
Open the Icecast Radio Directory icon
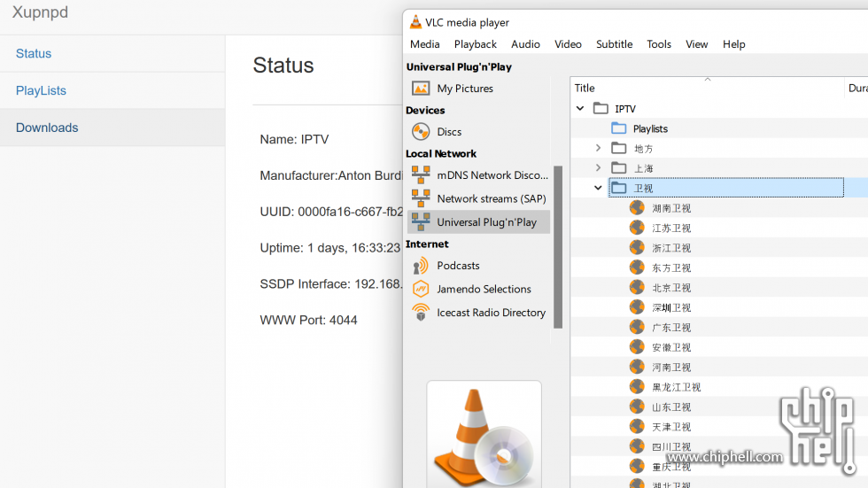pos(421,313)
